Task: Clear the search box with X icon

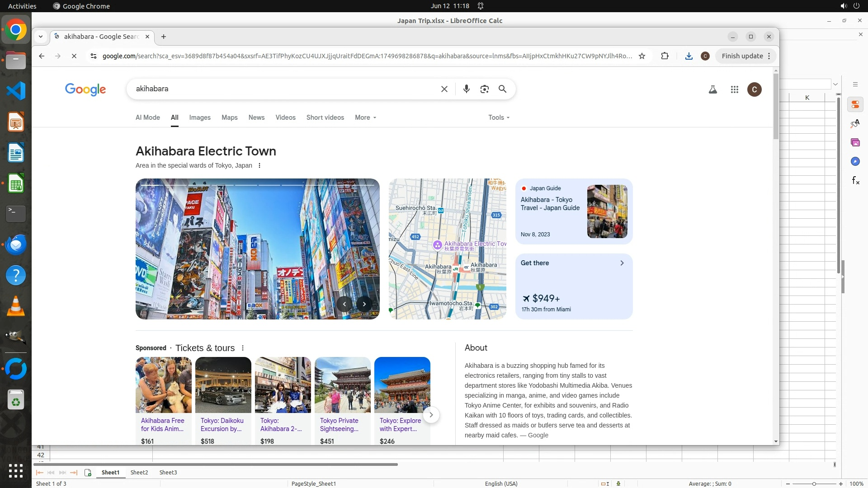Action: click(x=444, y=89)
